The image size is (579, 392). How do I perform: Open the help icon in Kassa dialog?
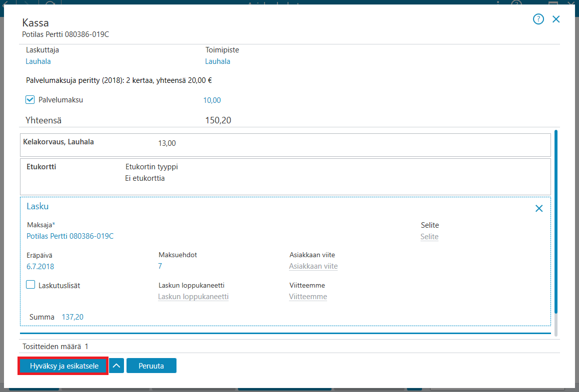538,19
